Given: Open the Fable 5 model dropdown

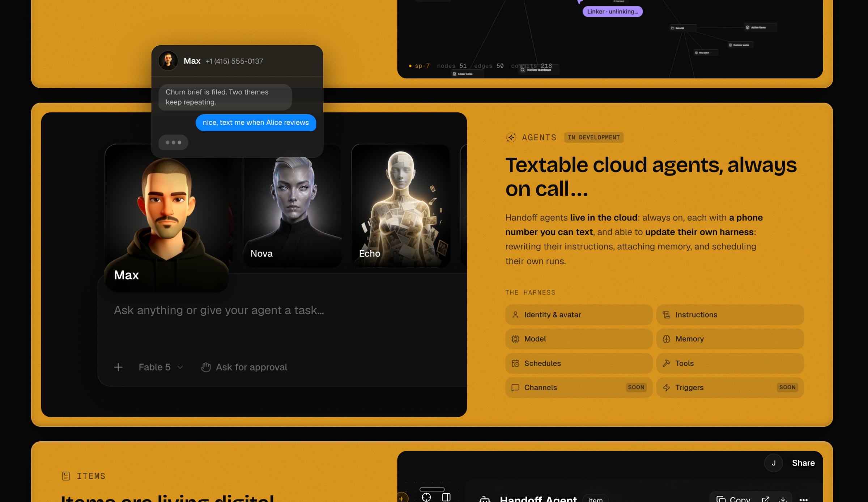Looking at the screenshot, I should [x=161, y=367].
